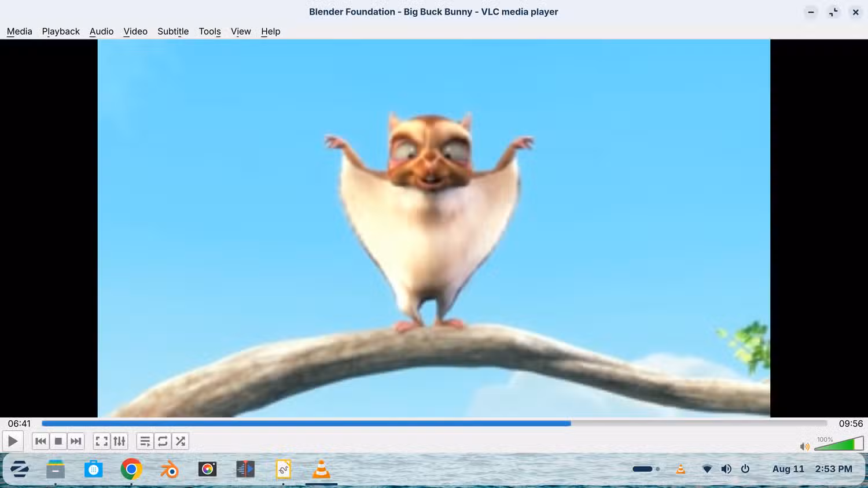Stop playback with the stop button
Viewport: 868px width, 488px height.
tap(58, 442)
